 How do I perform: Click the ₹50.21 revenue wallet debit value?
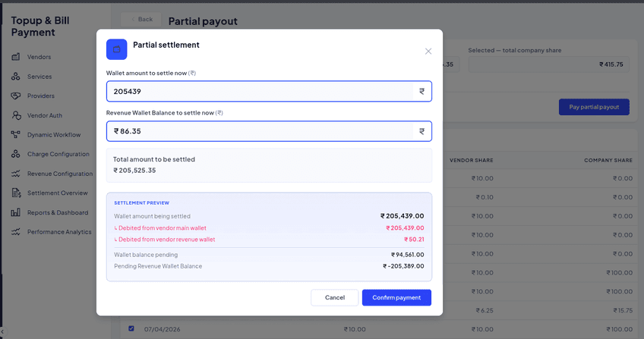click(x=414, y=240)
